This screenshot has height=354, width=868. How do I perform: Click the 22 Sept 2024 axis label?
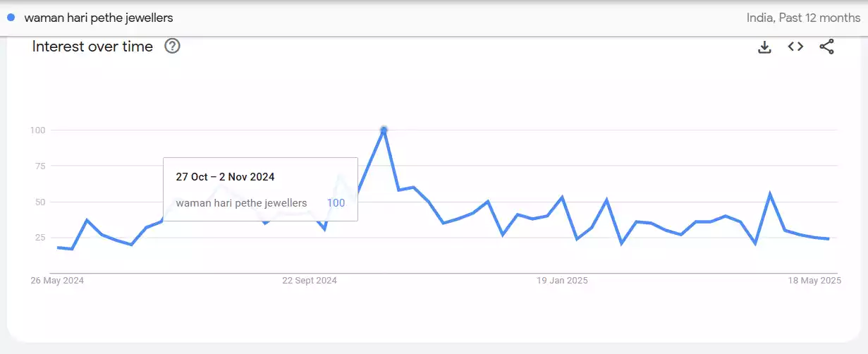(x=310, y=281)
